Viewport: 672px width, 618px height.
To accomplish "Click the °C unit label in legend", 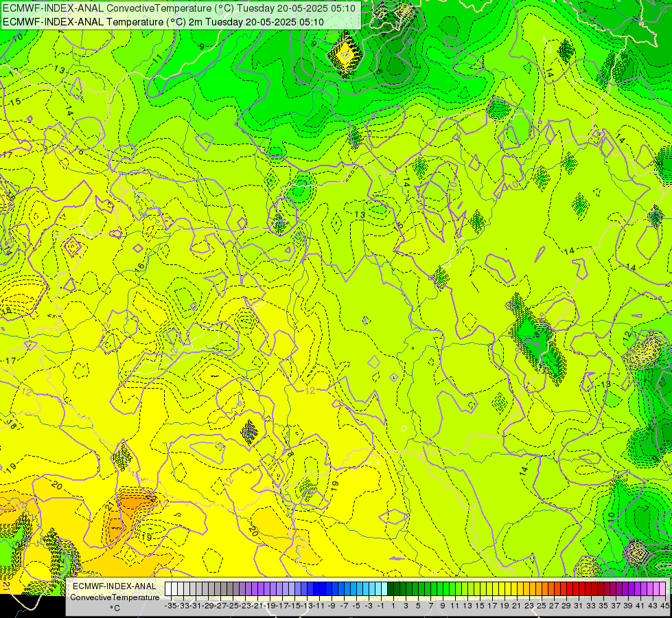I will point(115,608).
